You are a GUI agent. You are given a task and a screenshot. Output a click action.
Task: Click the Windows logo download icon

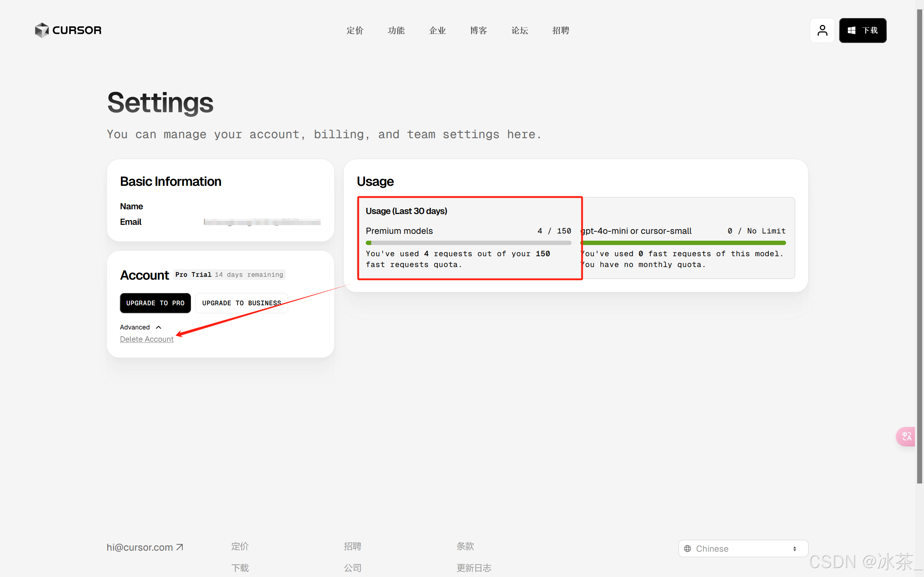pyautogui.click(x=851, y=30)
